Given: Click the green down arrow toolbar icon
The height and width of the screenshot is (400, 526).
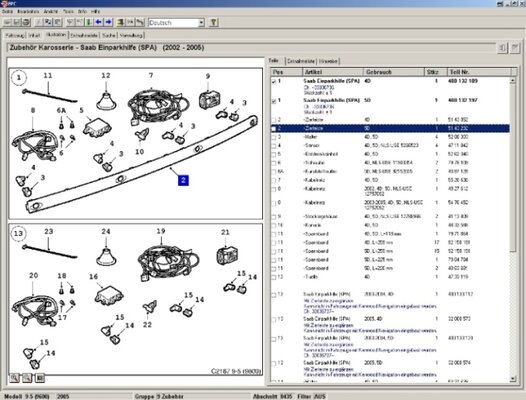Looking at the screenshot, I should [89, 22].
